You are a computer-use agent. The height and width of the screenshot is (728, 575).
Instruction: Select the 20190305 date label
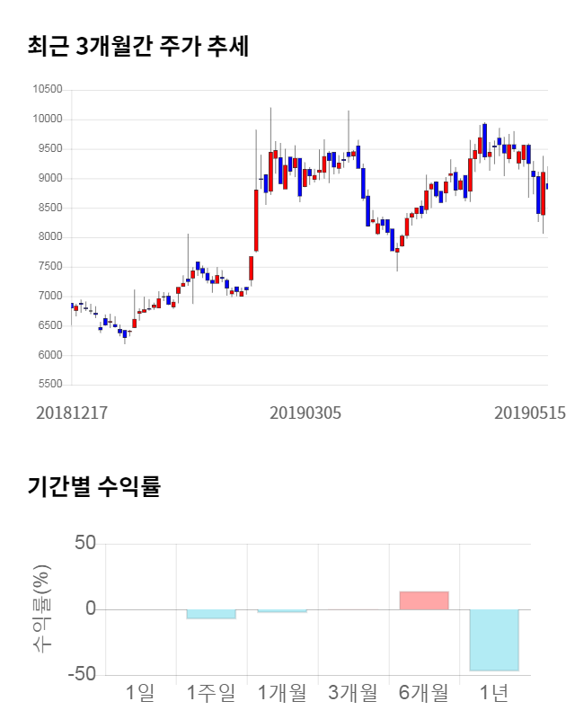[305, 413]
